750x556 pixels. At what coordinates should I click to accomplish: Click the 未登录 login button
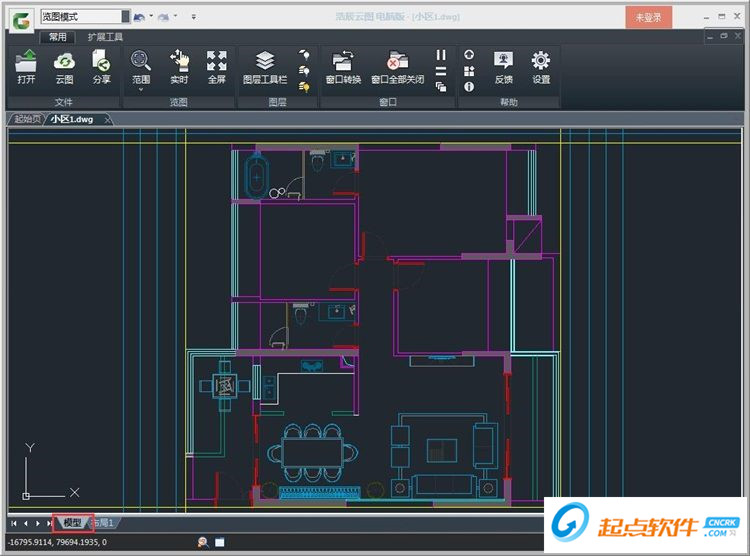[x=648, y=17]
